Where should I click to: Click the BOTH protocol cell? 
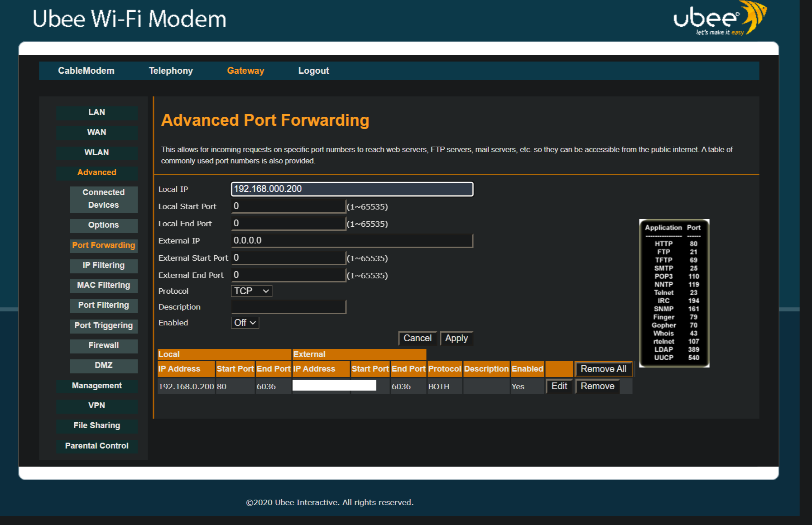[445, 387]
